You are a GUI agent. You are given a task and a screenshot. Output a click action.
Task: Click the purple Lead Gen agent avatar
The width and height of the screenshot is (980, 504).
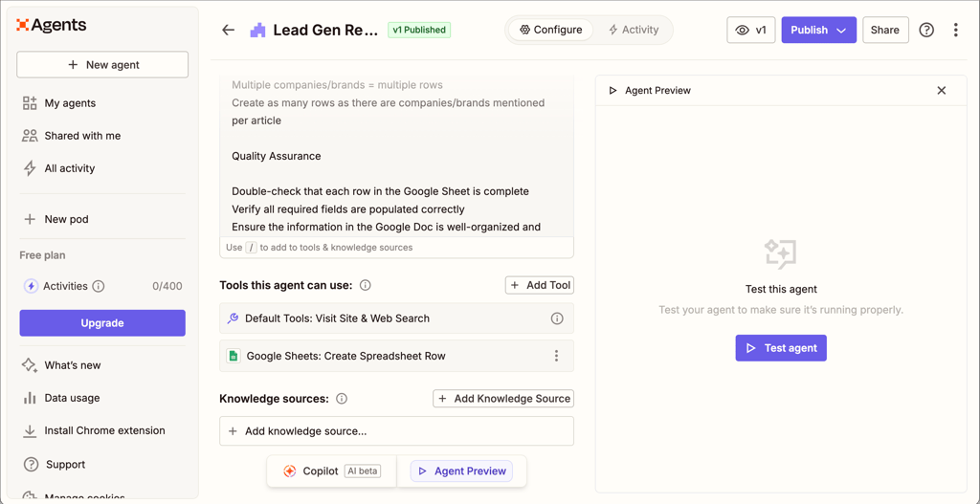coord(257,30)
